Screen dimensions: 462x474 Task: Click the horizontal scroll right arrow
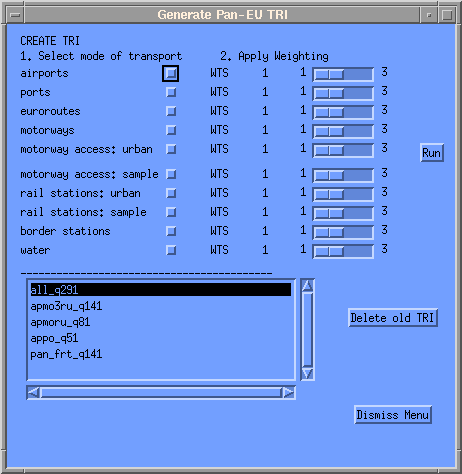pos(289,393)
